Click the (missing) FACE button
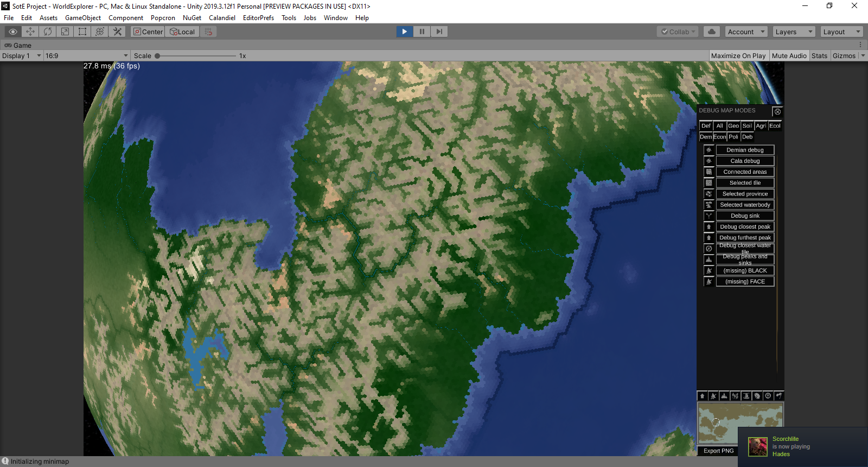This screenshot has width=868, height=467. [x=745, y=281]
